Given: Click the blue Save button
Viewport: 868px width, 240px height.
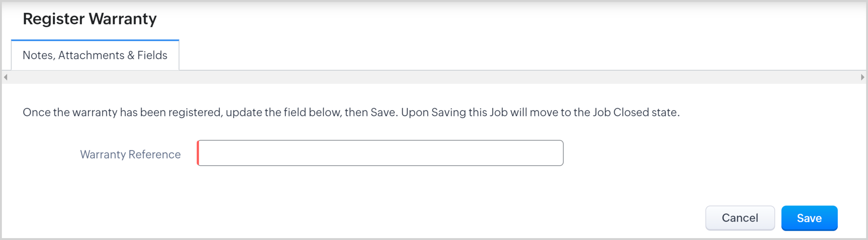Looking at the screenshot, I should tap(809, 218).
